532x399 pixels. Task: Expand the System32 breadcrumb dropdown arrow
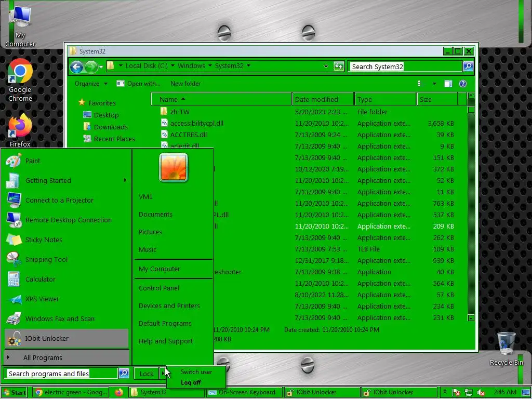tap(249, 65)
